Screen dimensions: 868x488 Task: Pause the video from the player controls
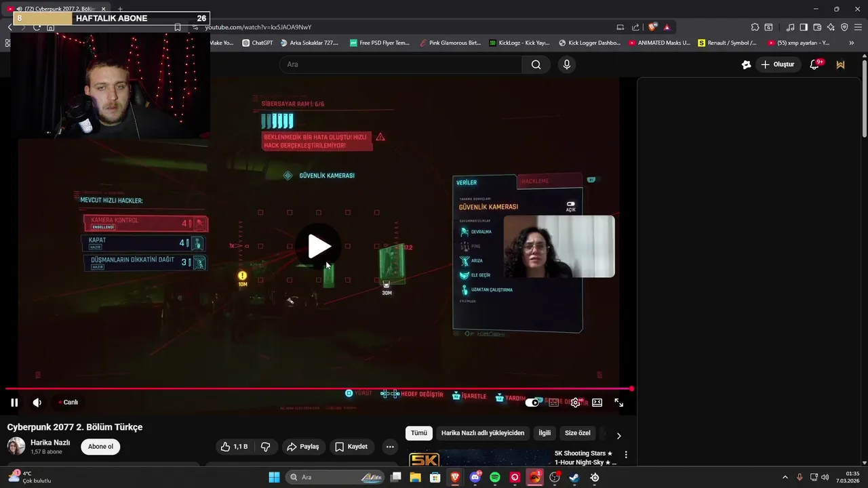[14, 403]
